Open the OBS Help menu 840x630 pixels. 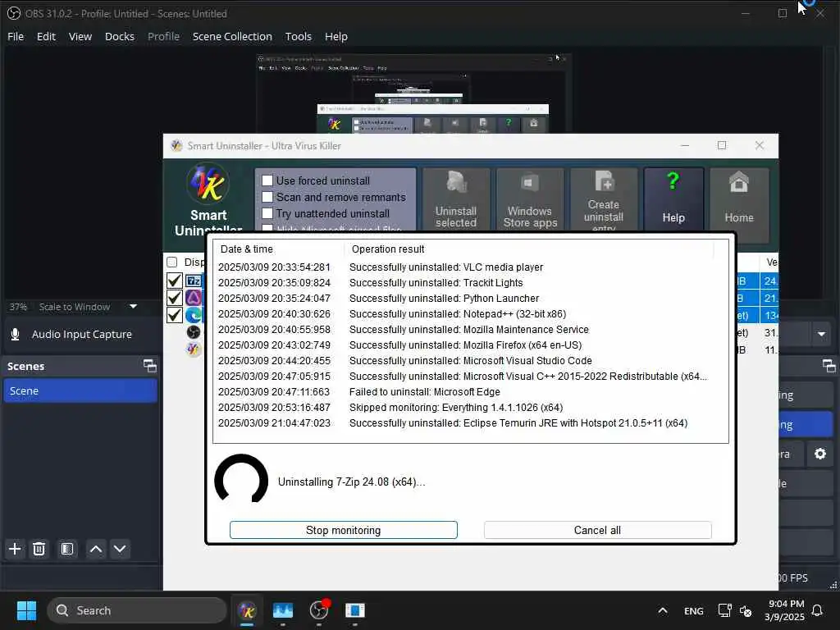[x=336, y=36]
